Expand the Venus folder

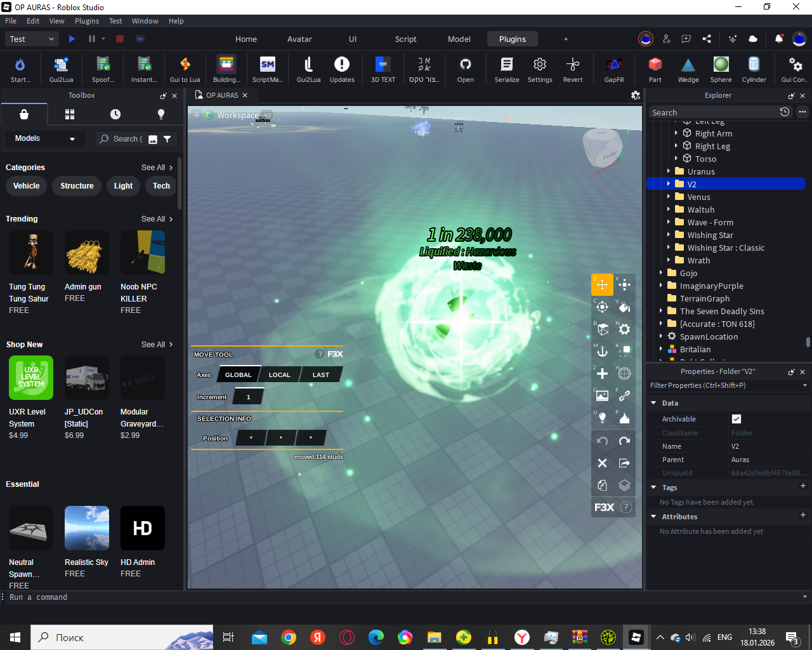click(669, 197)
